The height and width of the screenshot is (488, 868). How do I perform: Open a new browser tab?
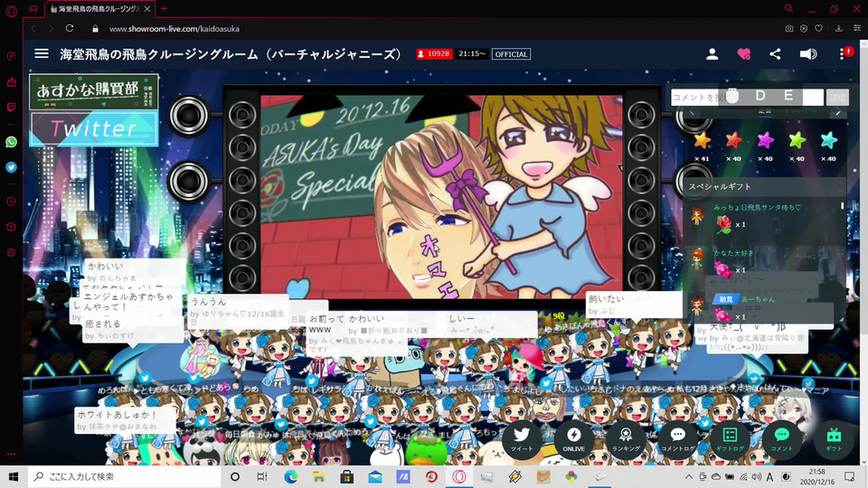coord(164,8)
